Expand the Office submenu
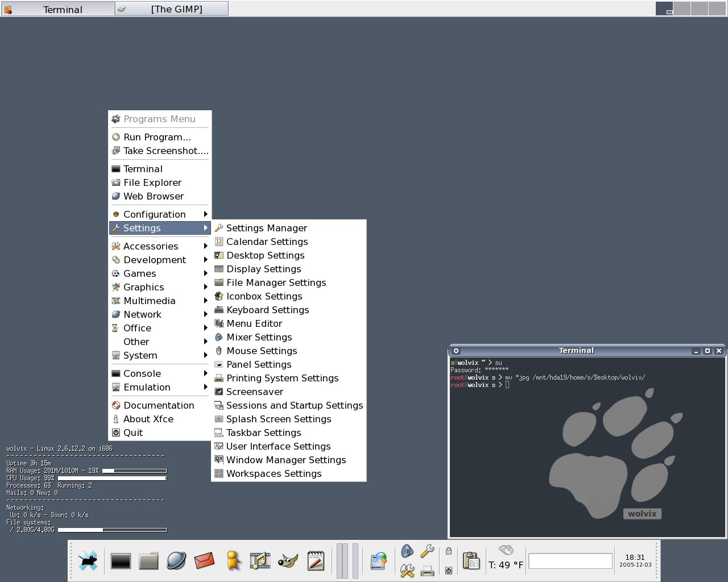Image resolution: width=728 pixels, height=582 pixels. [160, 328]
